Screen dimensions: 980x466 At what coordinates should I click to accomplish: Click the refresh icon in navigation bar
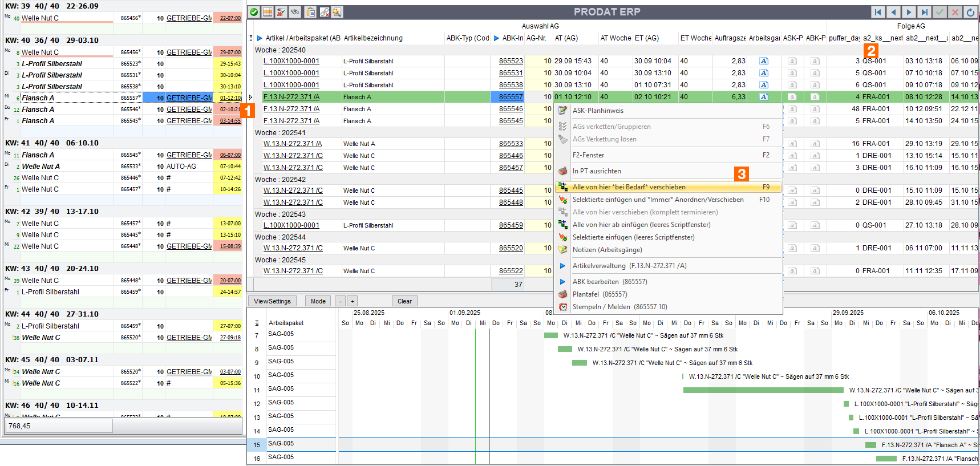(970, 12)
